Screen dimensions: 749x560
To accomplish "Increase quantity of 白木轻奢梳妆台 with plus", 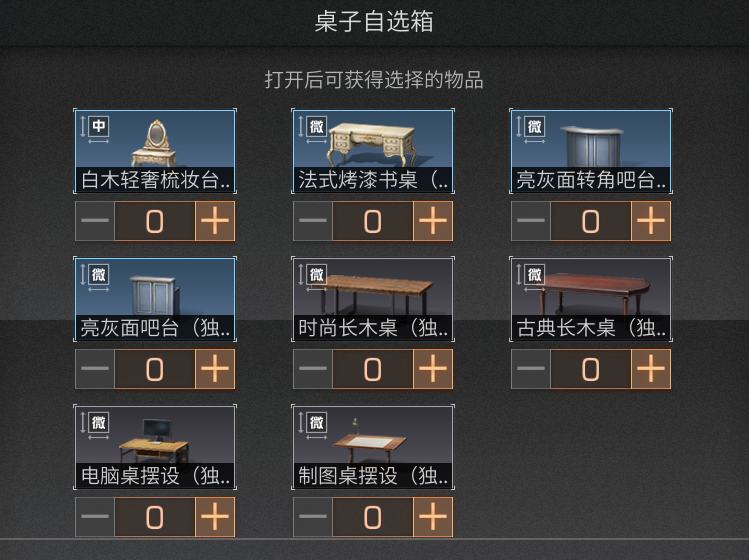I will 215,221.
